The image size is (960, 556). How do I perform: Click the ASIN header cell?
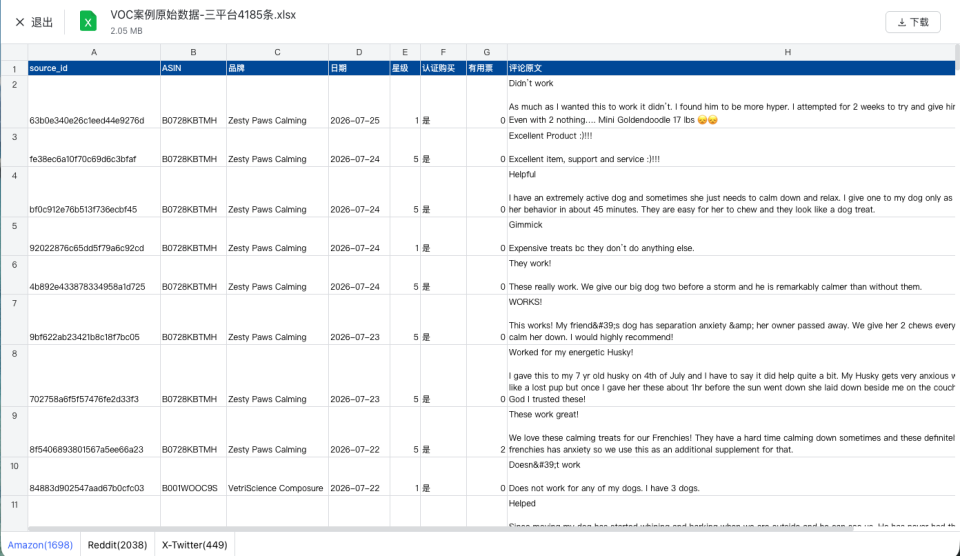(x=193, y=68)
